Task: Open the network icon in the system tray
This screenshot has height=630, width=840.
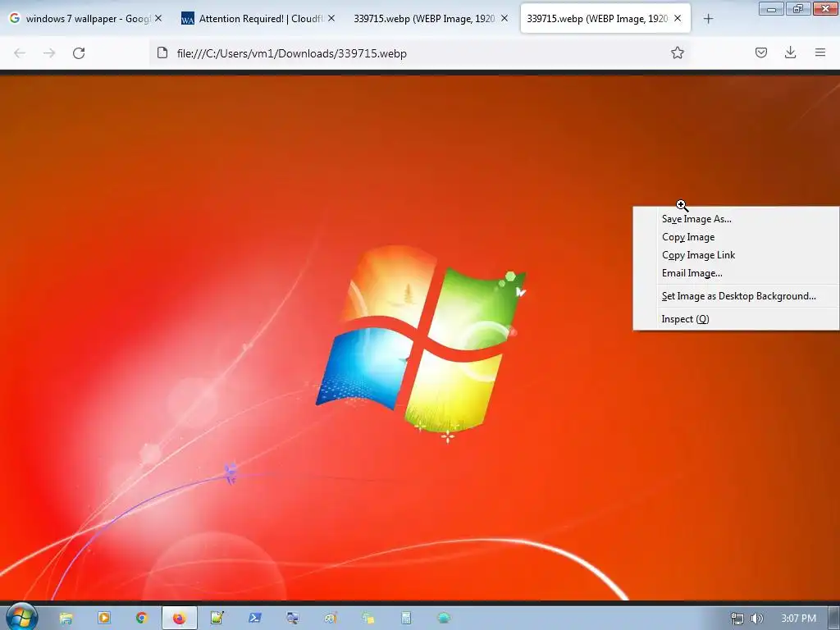Action: [x=737, y=619]
